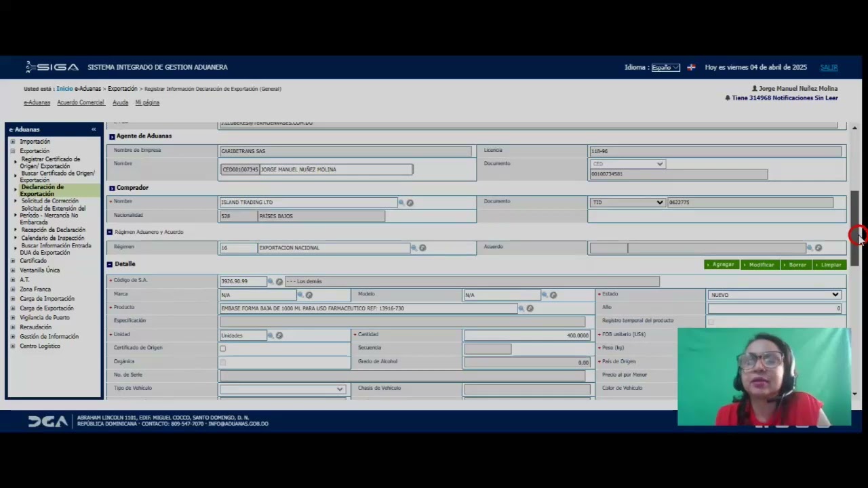The height and width of the screenshot is (488, 868).
Task: Click the round clear icon beside Código de S.A.
Action: [x=279, y=281]
